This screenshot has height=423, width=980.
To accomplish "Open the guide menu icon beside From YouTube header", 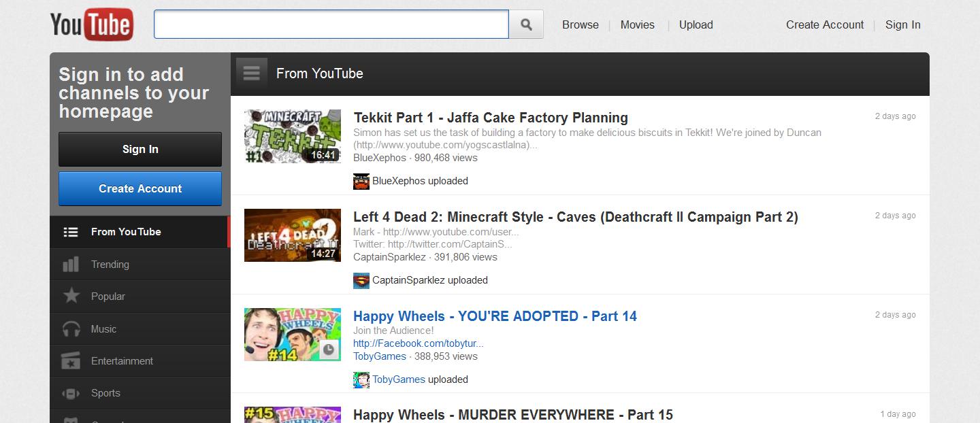I will pyautogui.click(x=251, y=73).
